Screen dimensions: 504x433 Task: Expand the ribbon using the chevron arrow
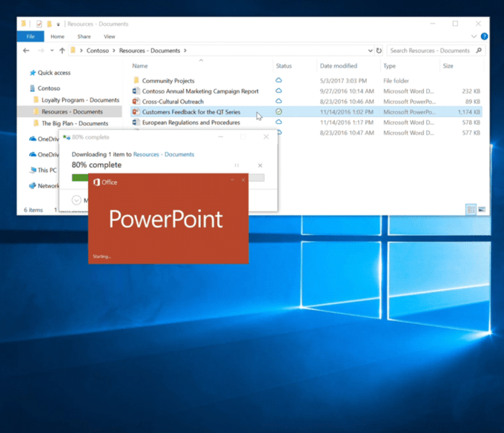pyautogui.click(x=473, y=36)
